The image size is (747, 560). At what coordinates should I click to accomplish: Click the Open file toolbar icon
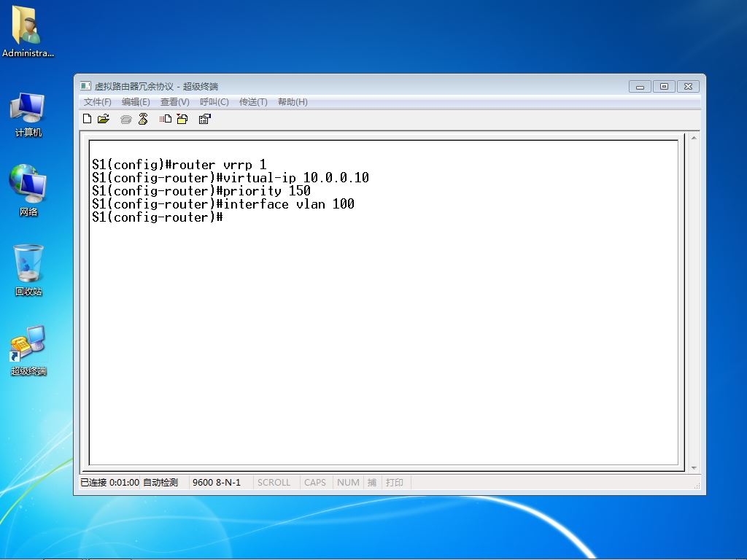(104, 119)
